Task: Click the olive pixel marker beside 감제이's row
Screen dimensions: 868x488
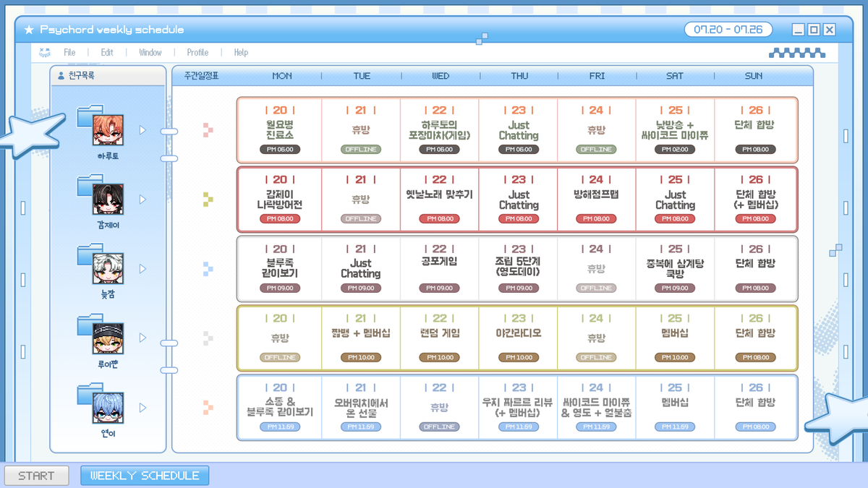Action: tap(208, 200)
